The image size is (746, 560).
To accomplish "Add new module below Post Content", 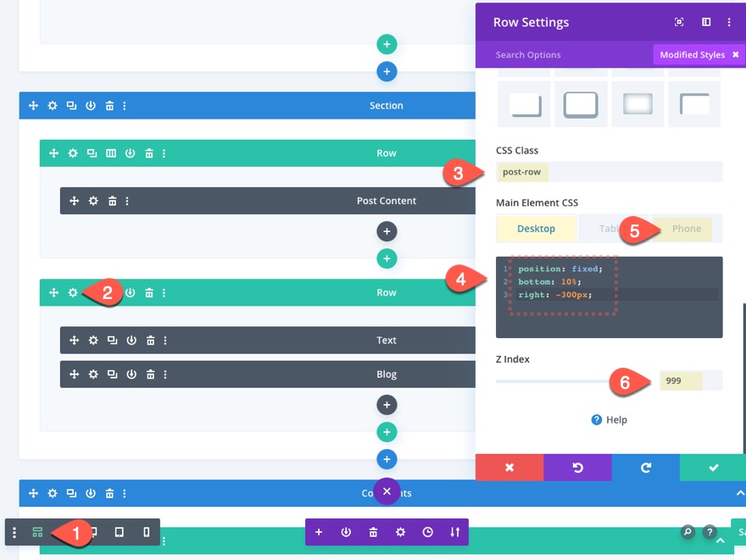I will point(387,231).
